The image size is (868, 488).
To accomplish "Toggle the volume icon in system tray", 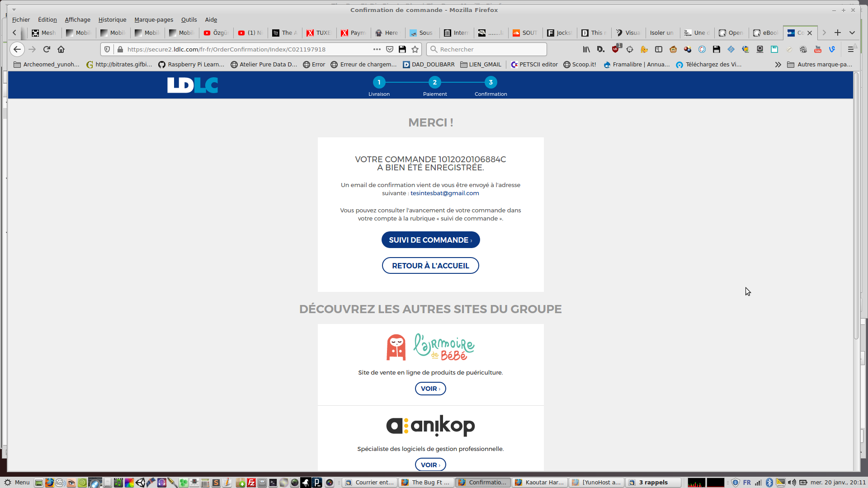I will click(792, 482).
